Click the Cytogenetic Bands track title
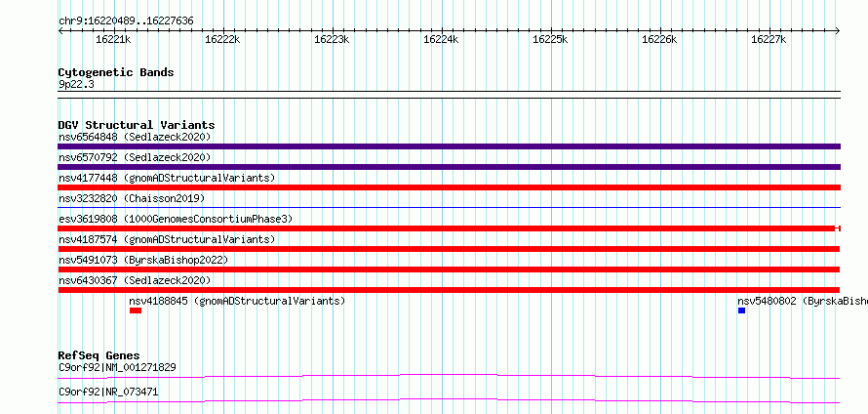Image resolution: width=868 pixels, height=414 pixels. pos(116,72)
